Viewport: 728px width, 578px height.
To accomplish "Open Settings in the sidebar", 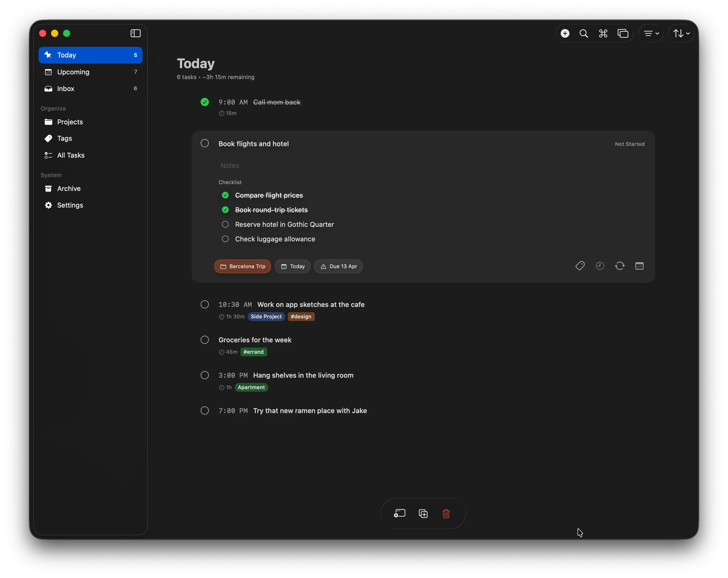I will coord(91,205).
